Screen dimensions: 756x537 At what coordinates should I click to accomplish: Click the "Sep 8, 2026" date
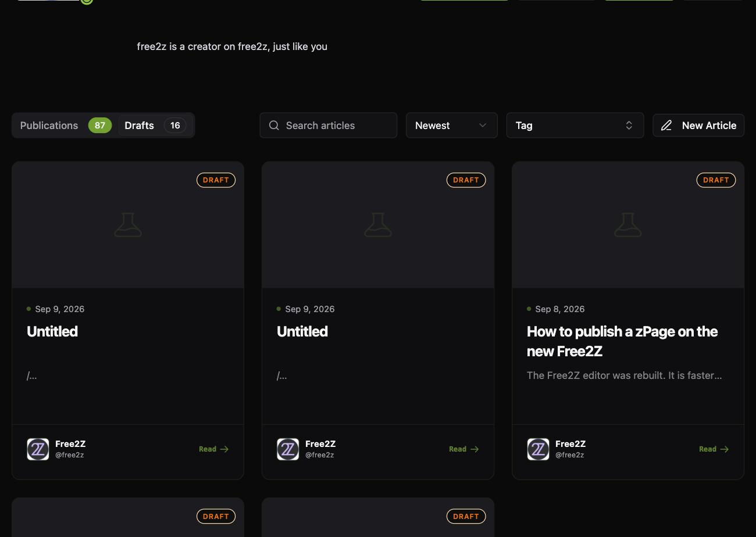coord(560,309)
